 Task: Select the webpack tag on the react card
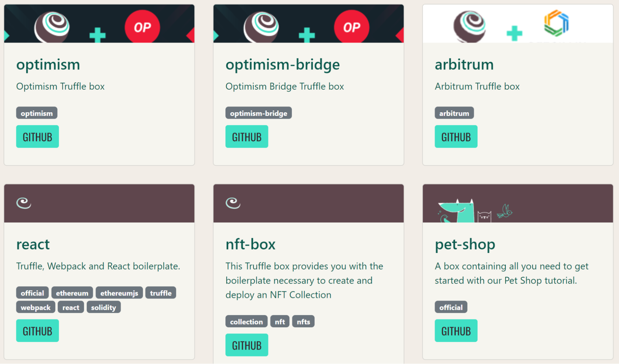[x=35, y=307]
